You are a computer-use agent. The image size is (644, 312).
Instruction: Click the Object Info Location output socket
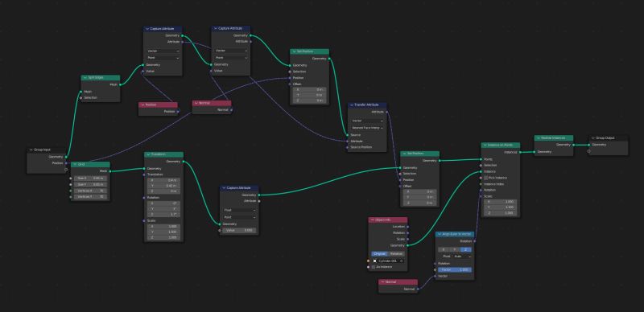click(407, 226)
